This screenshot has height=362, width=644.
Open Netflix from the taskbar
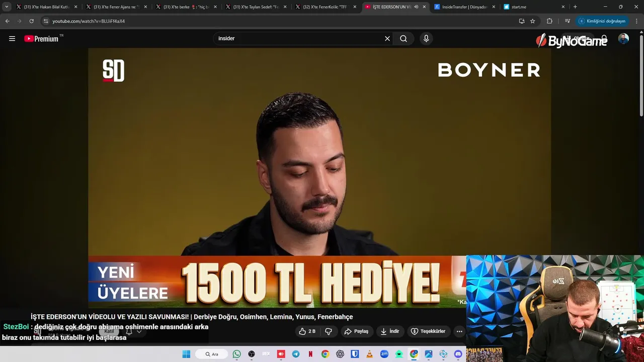310,354
